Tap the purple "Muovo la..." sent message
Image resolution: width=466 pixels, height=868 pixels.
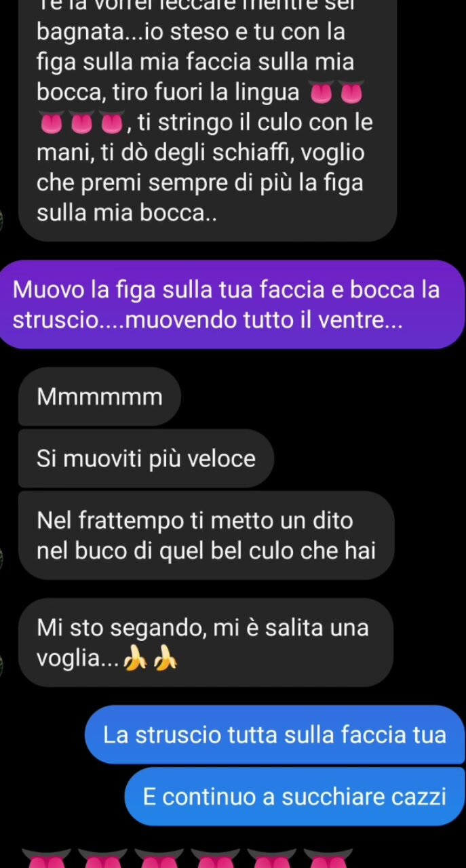(233, 304)
